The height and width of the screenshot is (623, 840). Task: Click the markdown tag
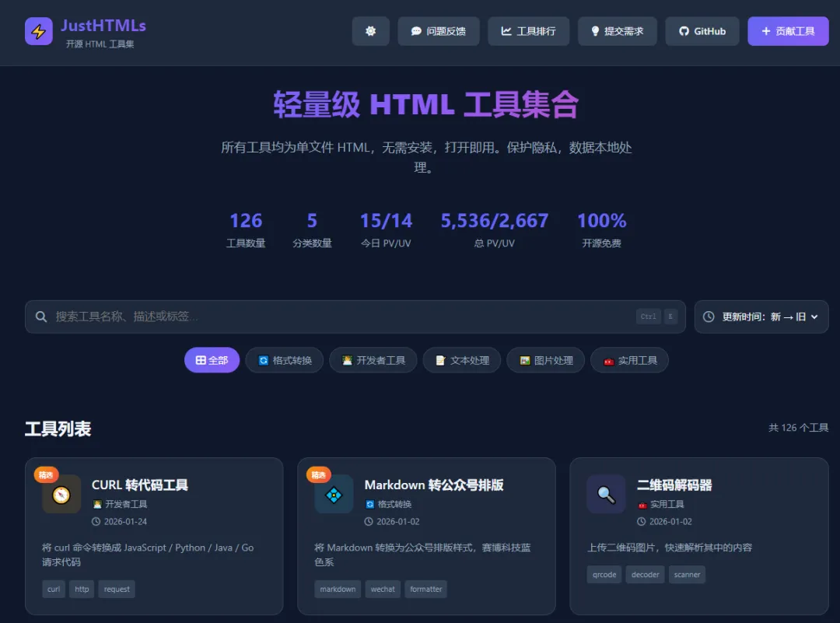pos(338,589)
